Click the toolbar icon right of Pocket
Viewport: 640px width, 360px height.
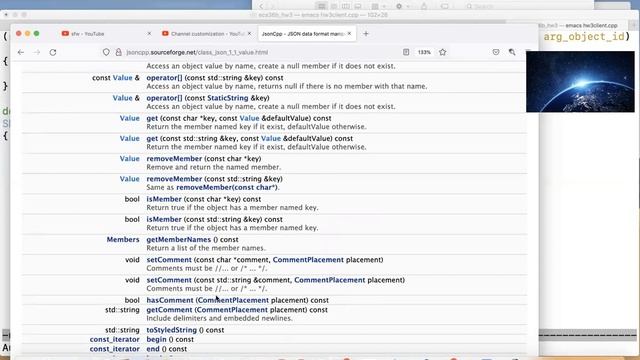pyautogui.click(x=512, y=52)
